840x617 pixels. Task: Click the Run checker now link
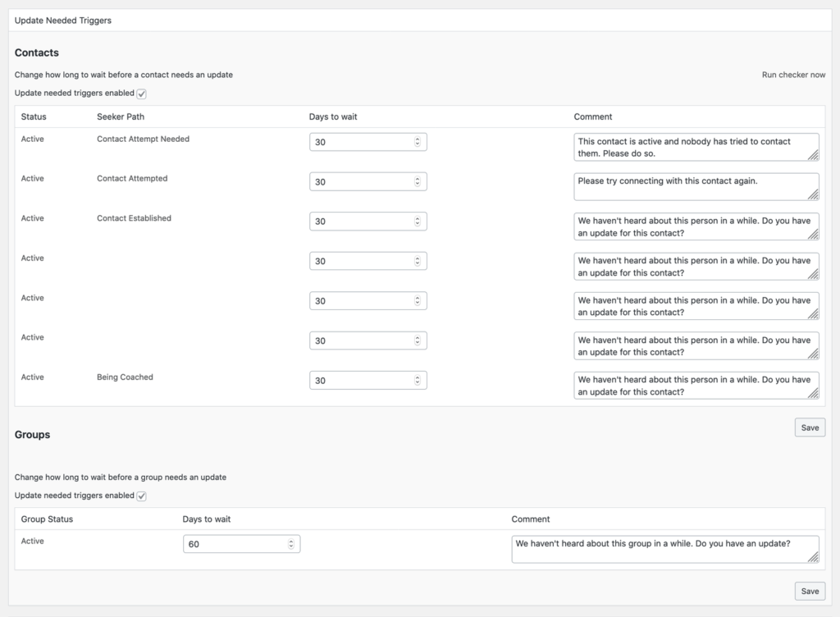[793, 74]
